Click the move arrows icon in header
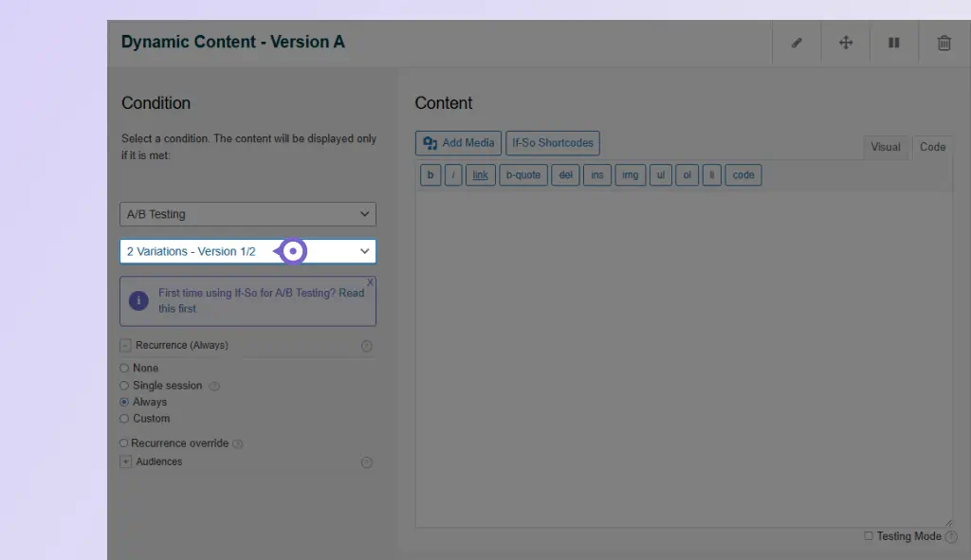971x560 pixels. [x=845, y=43]
